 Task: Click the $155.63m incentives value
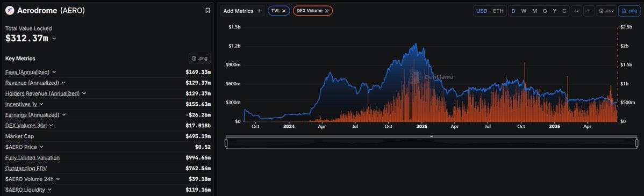tap(198, 104)
